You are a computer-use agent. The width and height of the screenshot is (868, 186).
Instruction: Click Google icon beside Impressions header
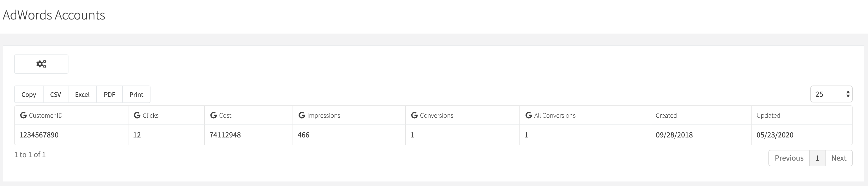tap(302, 115)
